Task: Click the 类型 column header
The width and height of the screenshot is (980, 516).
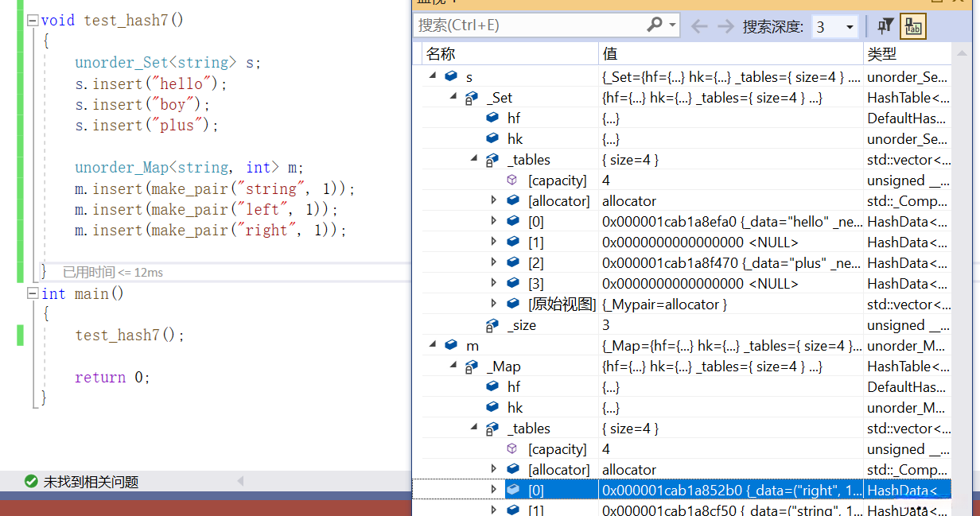Action: [881, 53]
